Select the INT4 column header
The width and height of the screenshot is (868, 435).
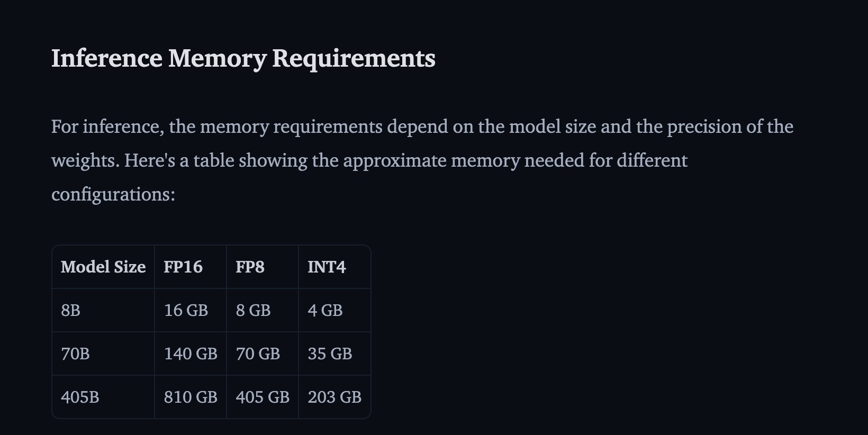click(334, 267)
